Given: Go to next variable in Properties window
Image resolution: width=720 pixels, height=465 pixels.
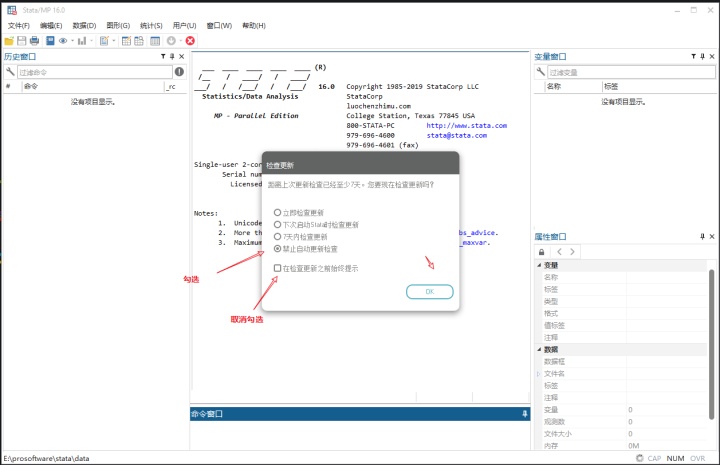Looking at the screenshot, I should tap(572, 252).
